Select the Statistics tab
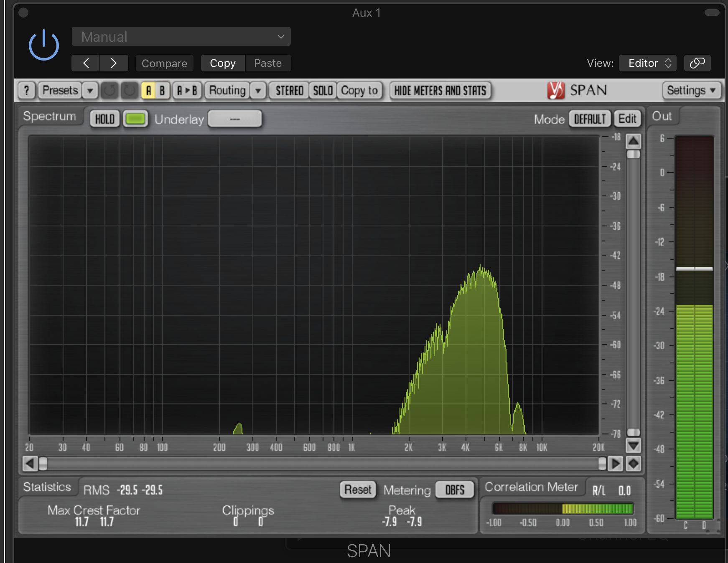The height and width of the screenshot is (563, 728). pos(47,487)
